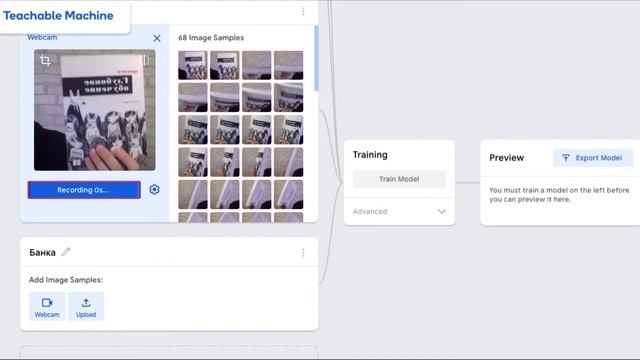The image size is (640, 360).
Task: Select first image sample thumbnail
Action: [193, 65]
